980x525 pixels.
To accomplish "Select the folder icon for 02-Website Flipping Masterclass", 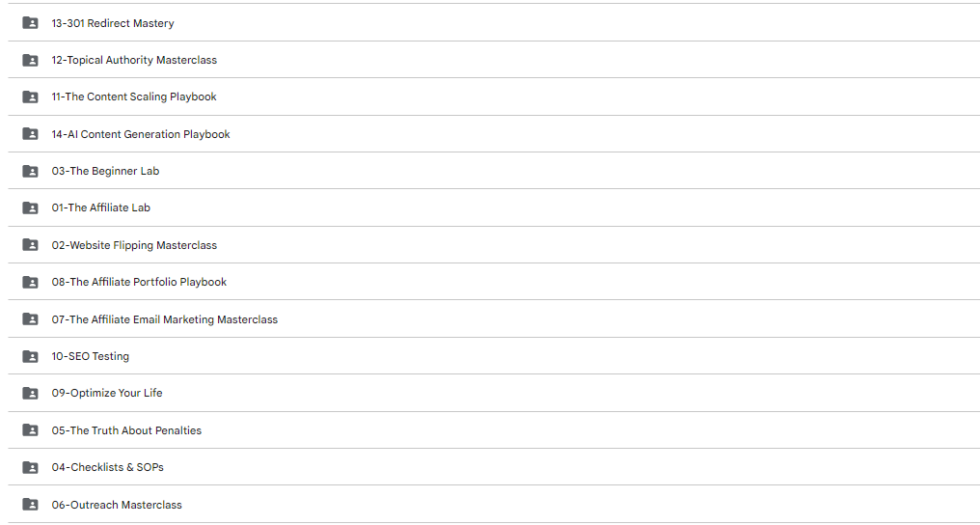I will [30, 245].
